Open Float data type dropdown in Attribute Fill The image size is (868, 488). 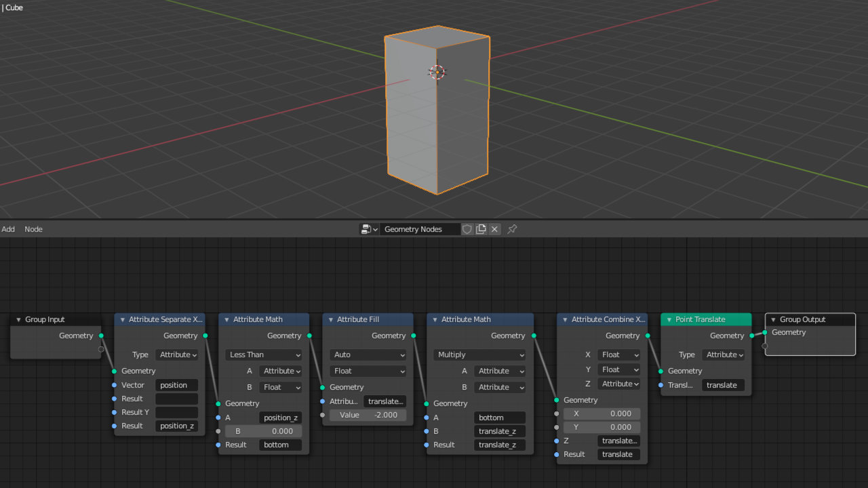pyautogui.click(x=368, y=371)
